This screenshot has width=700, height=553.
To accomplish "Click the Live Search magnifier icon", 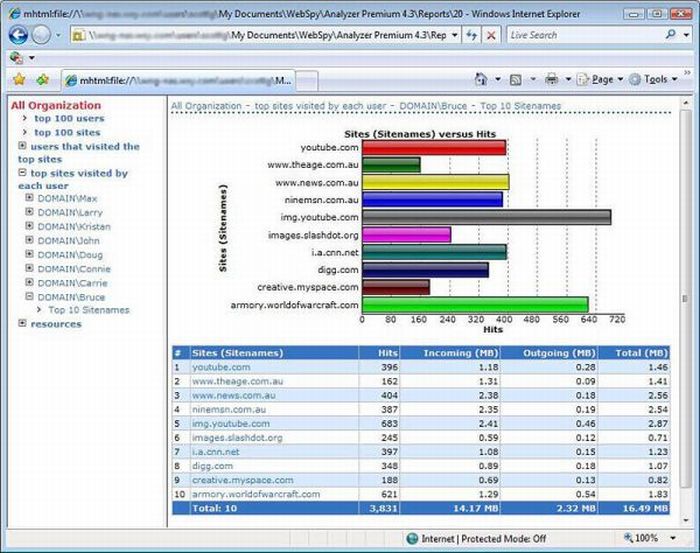I will pos(671,34).
